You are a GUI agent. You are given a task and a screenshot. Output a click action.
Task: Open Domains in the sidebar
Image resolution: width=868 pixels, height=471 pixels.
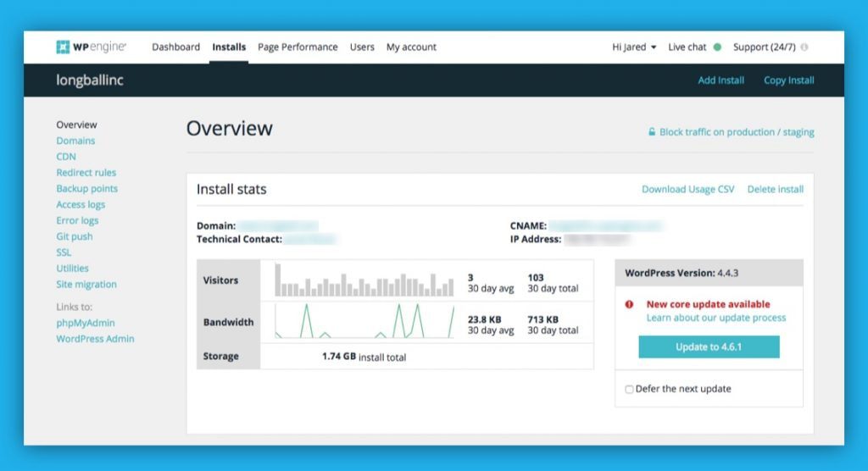75,141
